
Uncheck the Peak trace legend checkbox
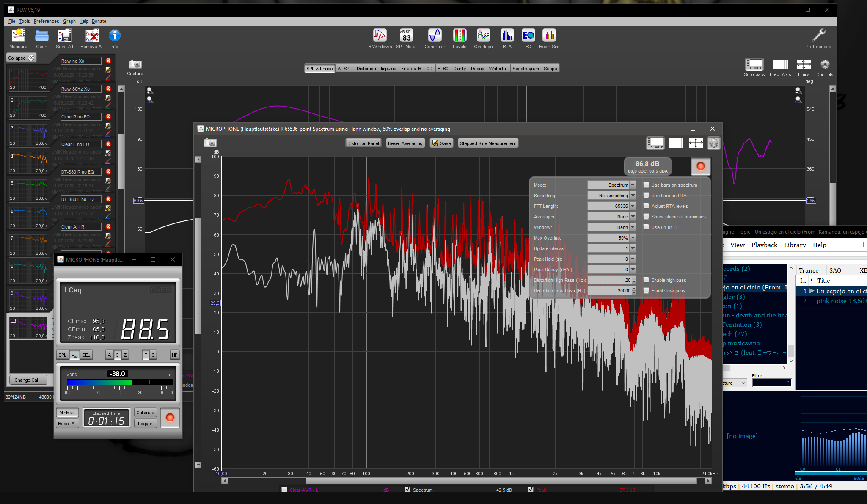point(531,490)
